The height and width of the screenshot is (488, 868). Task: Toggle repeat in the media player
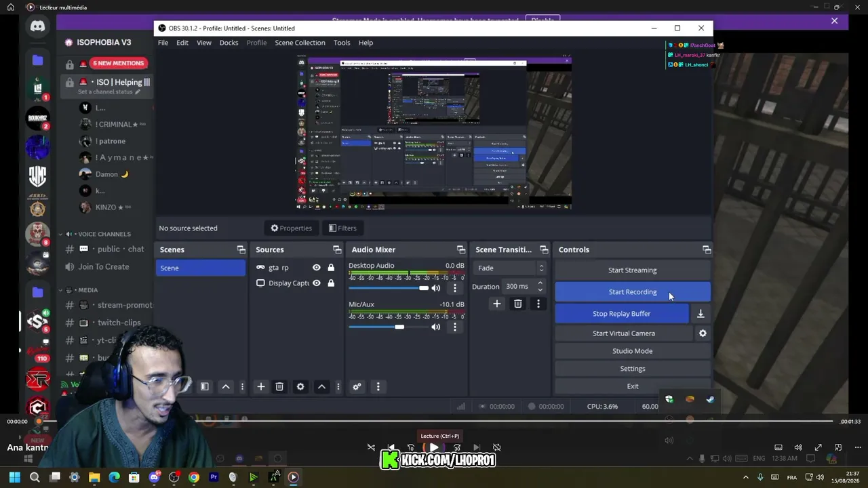pos(496,447)
